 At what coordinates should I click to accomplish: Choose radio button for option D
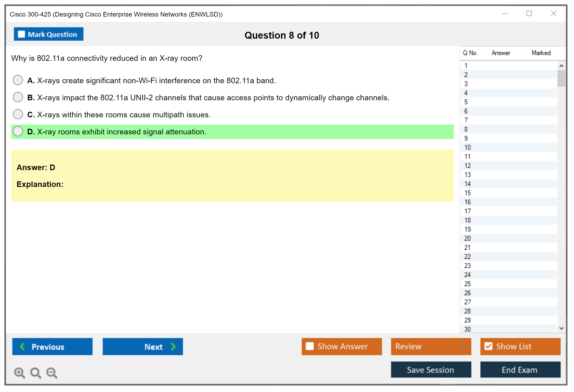pyautogui.click(x=18, y=131)
